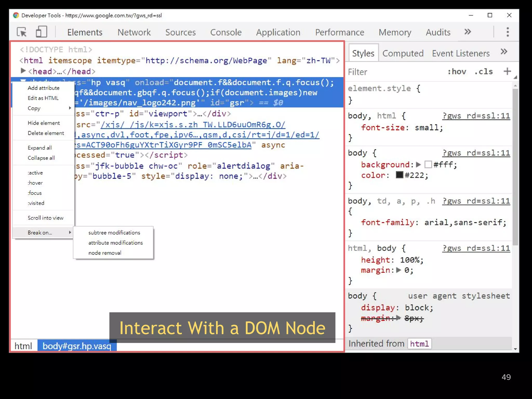Viewport: 532px width, 399px height.
Task: Select body#gsr.hp.vasq breadcrumb
Action: [77, 346]
